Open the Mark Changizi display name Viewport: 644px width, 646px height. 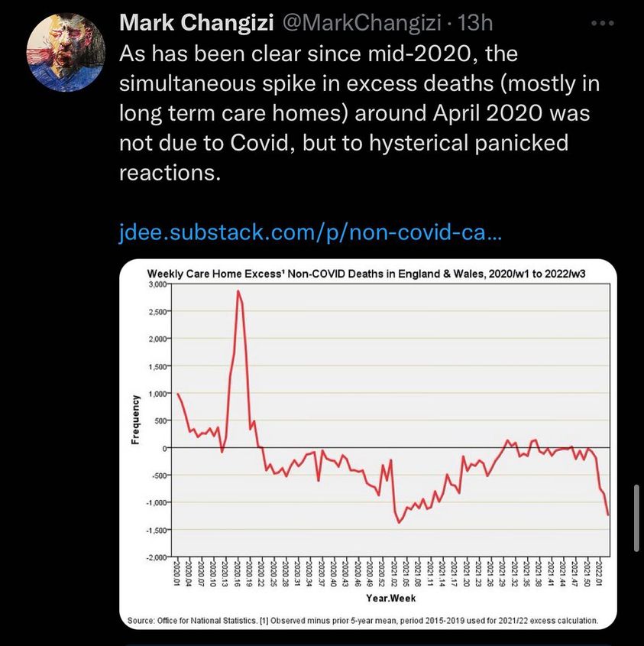197,24
